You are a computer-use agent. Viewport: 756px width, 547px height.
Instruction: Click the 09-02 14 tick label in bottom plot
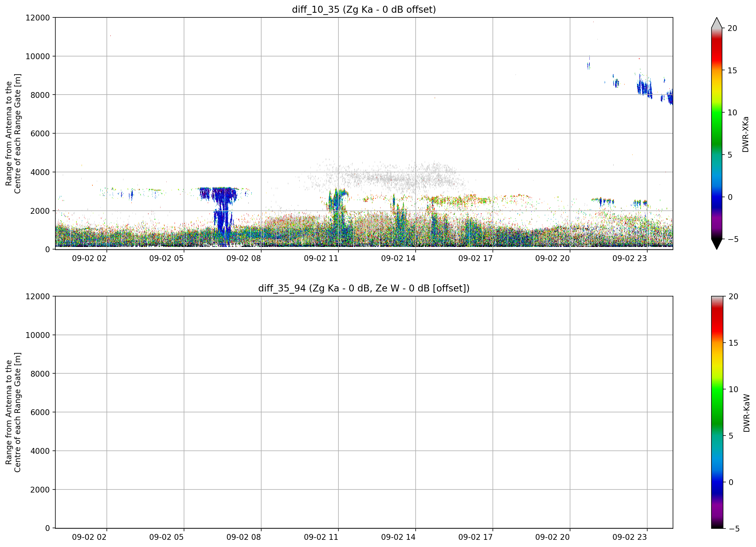point(398,537)
